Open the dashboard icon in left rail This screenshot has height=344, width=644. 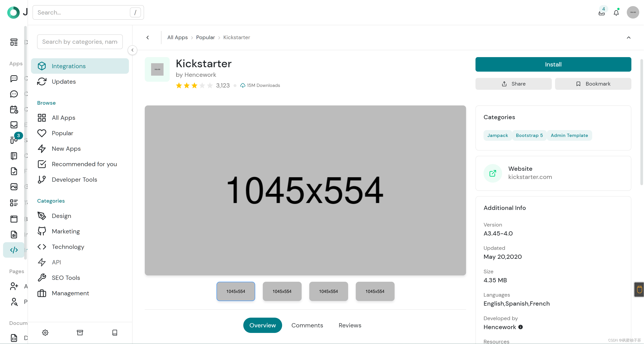[14, 42]
